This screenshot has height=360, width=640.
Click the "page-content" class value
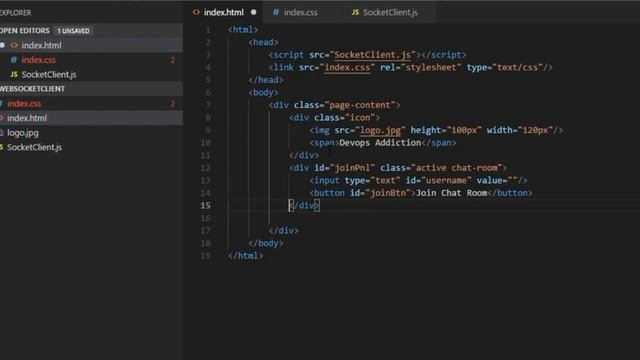(360, 105)
